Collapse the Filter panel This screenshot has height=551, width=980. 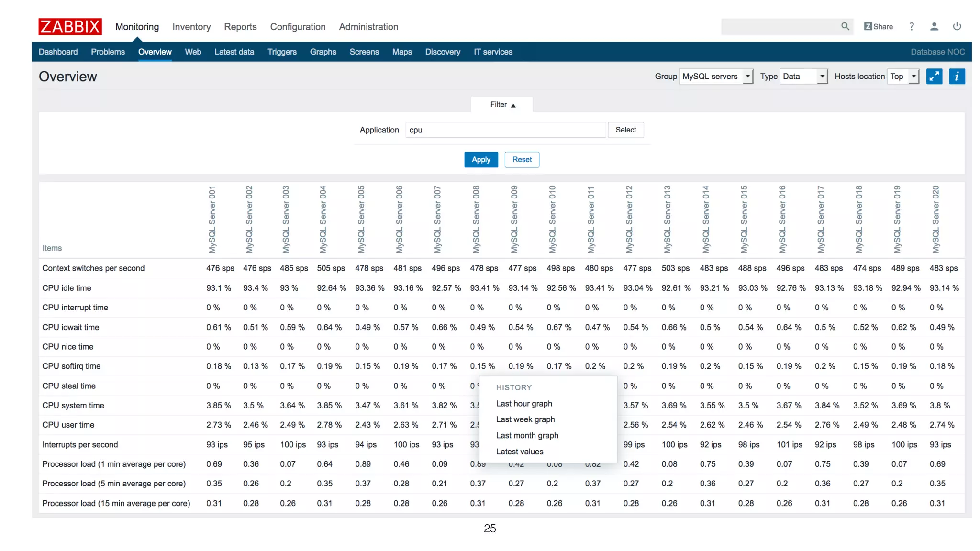[502, 105]
